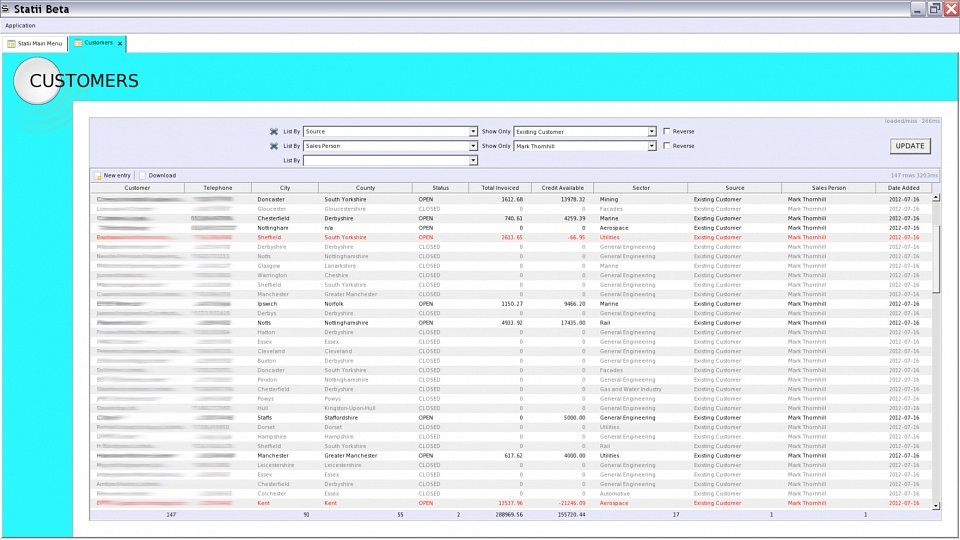Open the List By Source dropdown

pos(473,132)
